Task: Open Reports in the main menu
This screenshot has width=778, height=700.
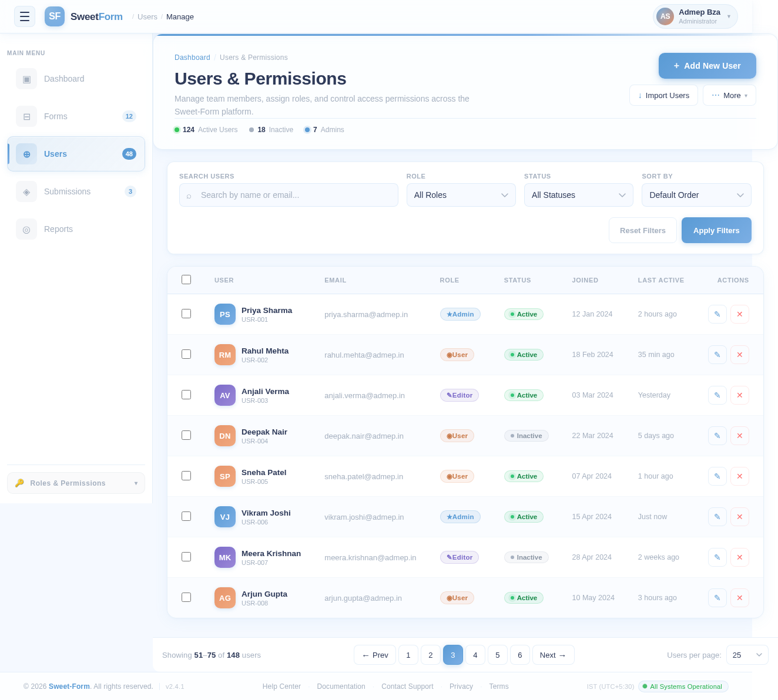Action: (76, 229)
